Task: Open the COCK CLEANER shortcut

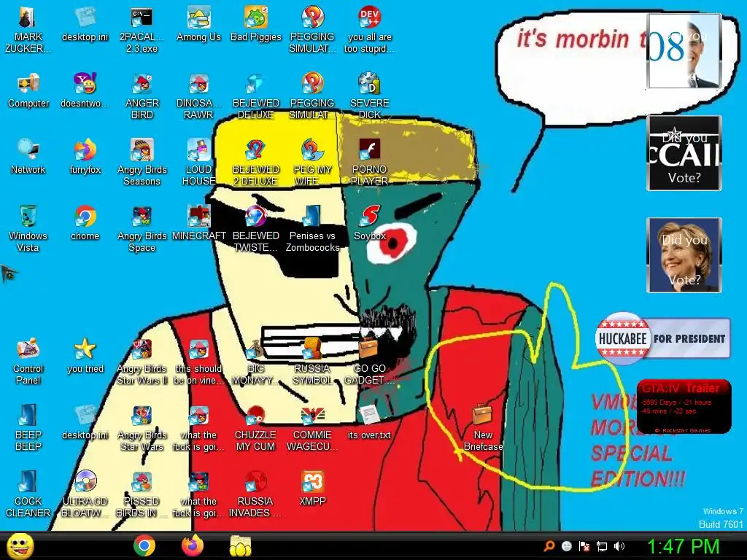Action: pyautogui.click(x=28, y=494)
